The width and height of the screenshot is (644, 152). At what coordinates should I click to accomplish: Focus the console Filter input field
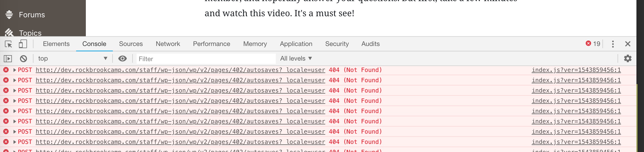pyautogui.click(x=206, y=59)
